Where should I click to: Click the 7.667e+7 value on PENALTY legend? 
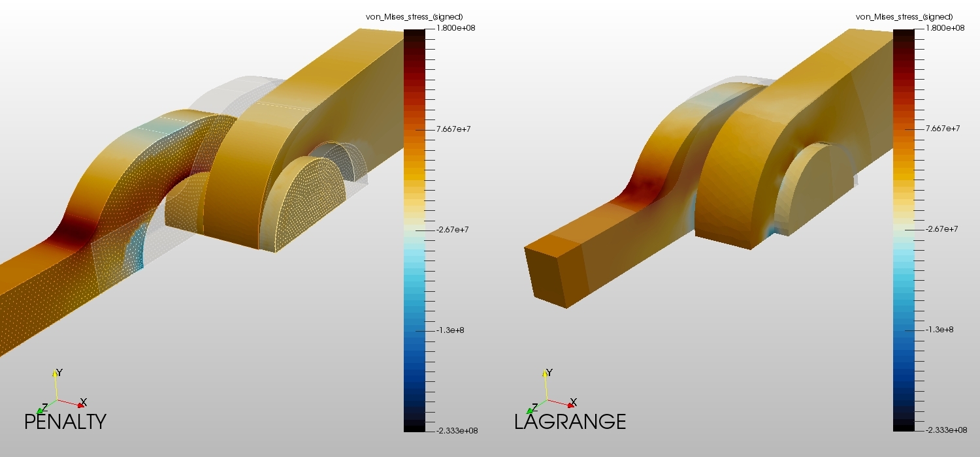tap(453, 129)
